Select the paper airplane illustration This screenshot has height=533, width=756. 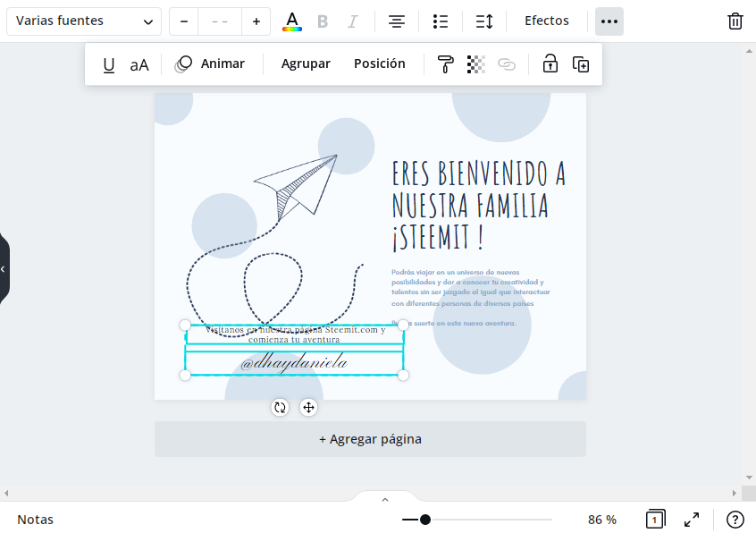[x=296, y=188]
